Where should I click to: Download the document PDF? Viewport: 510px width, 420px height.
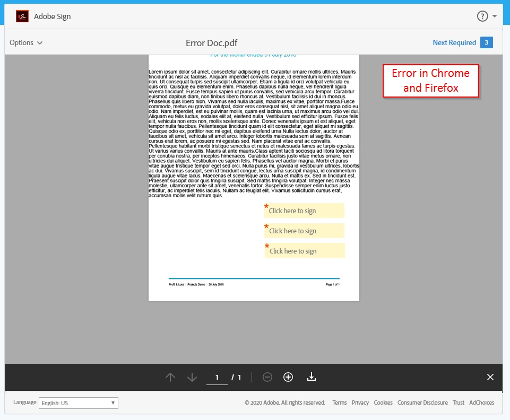312,377
